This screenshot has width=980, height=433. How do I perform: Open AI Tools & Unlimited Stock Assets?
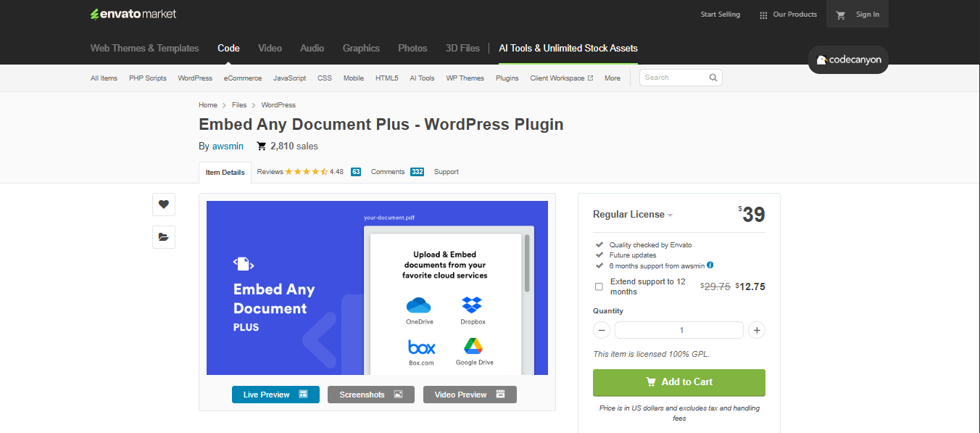tap(568, 48)
